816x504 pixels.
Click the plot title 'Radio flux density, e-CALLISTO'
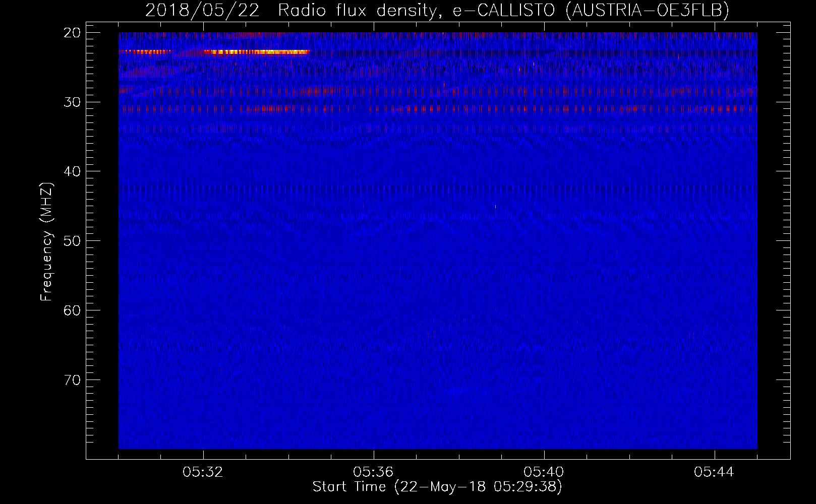point(416,10)
